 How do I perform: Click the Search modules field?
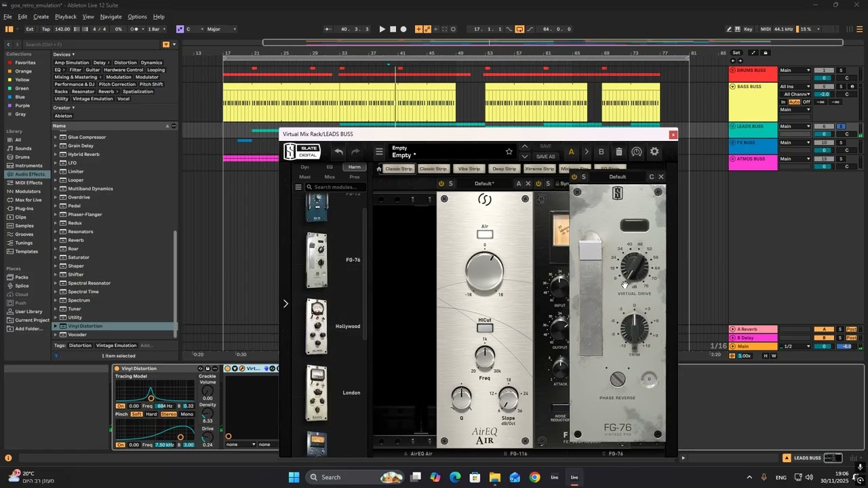(335, 187)
